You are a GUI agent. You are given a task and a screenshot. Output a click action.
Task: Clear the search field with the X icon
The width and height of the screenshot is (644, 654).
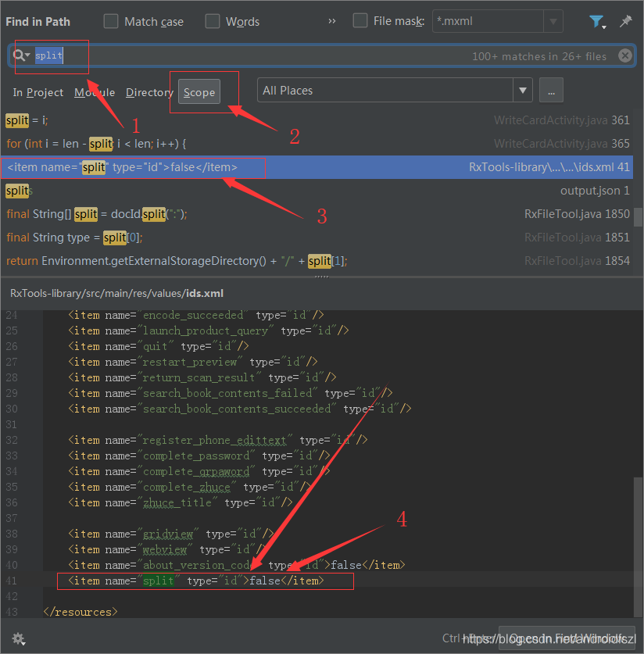pos(624,55)
